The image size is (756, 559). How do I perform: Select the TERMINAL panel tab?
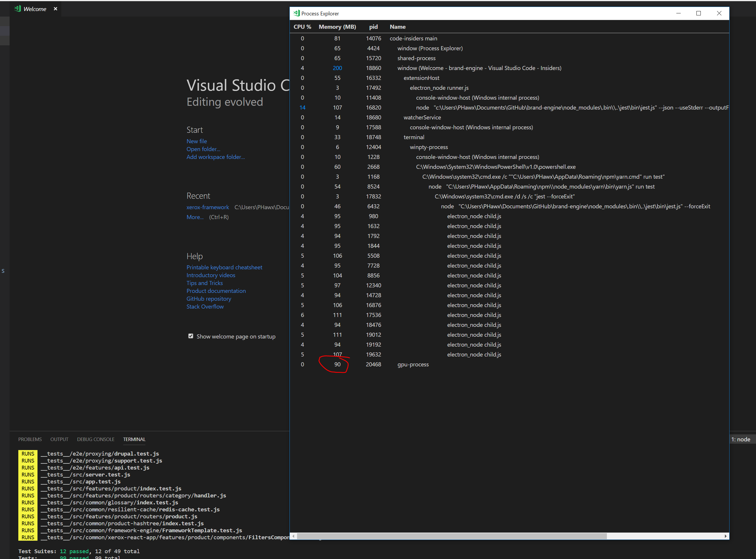point(134,439)
